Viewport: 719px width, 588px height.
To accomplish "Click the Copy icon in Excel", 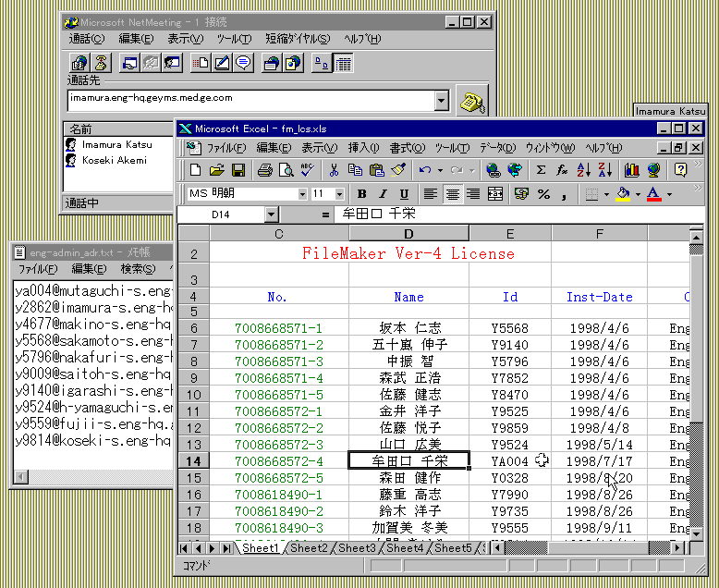I will coord(355,170).
